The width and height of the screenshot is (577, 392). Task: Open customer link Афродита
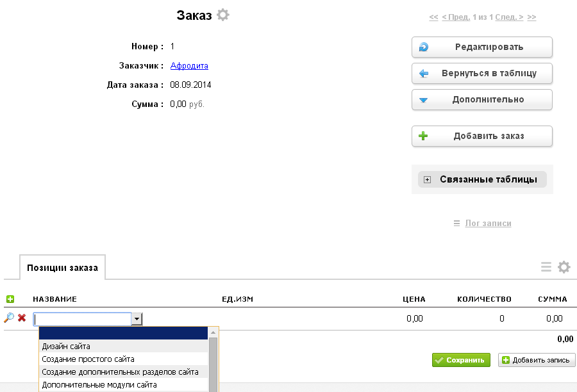click(189, 66)
